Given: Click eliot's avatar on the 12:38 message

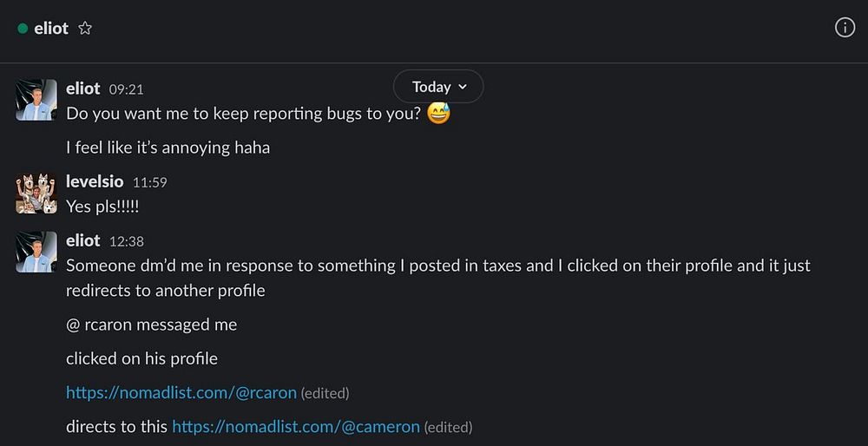Looking at the screenshot, I should [x=36, y=252].
